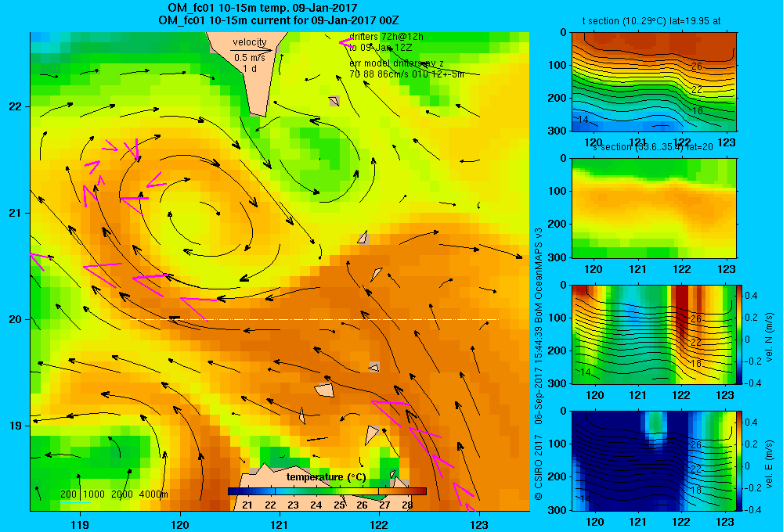The image size is (783, 532).
Task: Click depth label 300 of salinity section
Action: (x=557, y=257)
